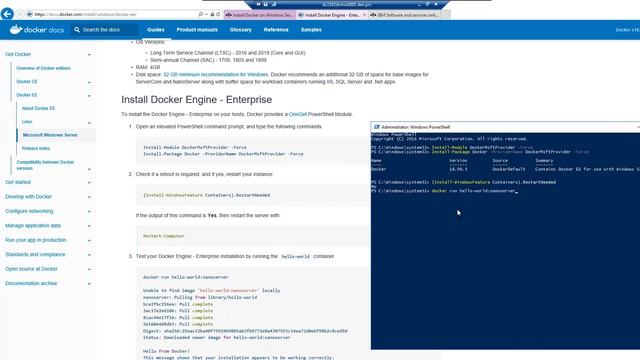640x360 pixels.
Task: Click 'Administrator: Windows PowerShell' title bar
Action: click(505, 127)
